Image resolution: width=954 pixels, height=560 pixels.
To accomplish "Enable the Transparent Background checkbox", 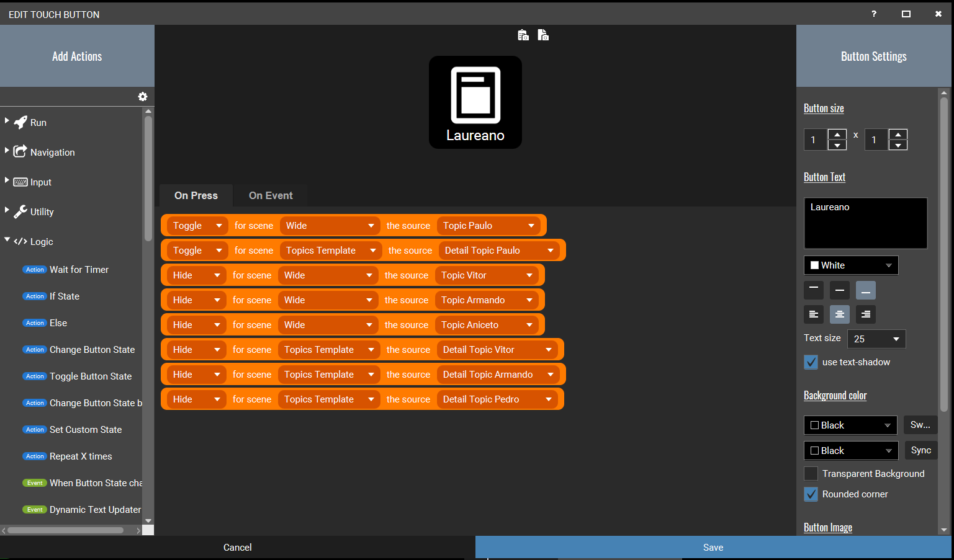I will 811,473.
